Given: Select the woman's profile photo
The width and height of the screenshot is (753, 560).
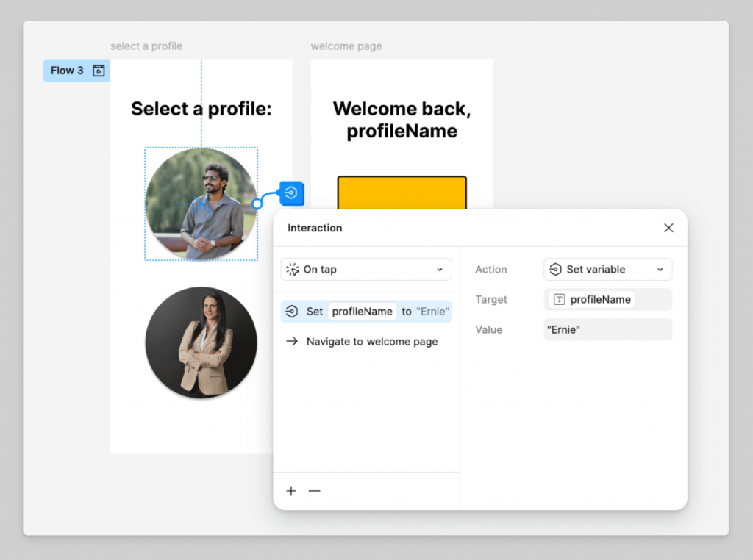Looking at the screenshot, I should [201, 342].
